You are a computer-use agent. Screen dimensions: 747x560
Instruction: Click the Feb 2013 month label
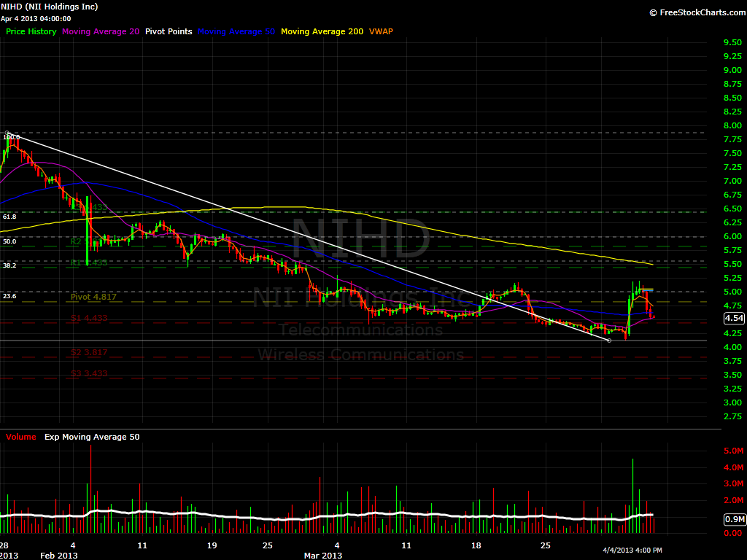coord(58,555)
